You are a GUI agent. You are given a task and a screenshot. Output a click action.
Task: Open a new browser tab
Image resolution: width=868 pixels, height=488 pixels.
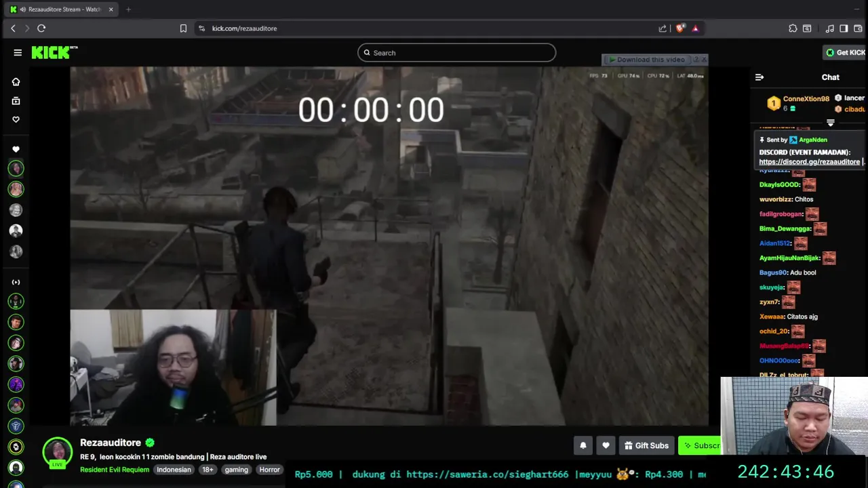(128, 9)
